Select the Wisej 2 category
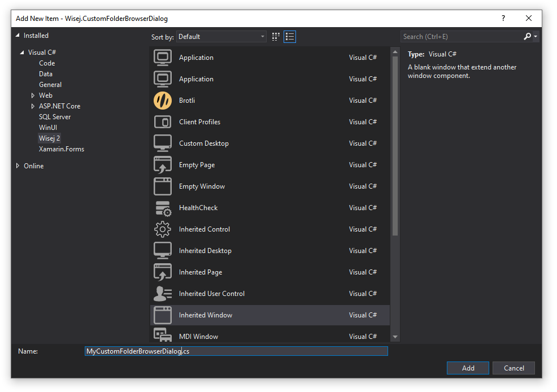 coord(49,138)
